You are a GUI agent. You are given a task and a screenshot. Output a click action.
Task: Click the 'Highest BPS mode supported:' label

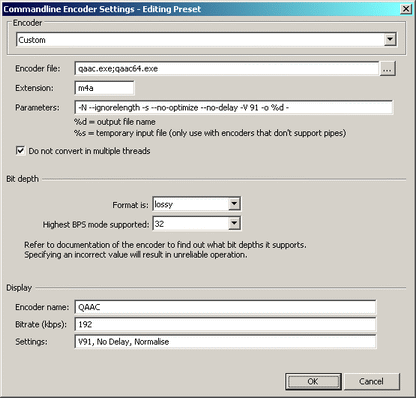coord(96,225)
